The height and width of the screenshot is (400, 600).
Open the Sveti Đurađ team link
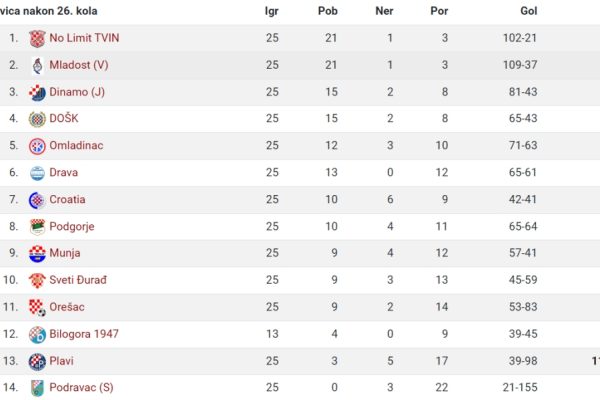(x=78, y=280)
